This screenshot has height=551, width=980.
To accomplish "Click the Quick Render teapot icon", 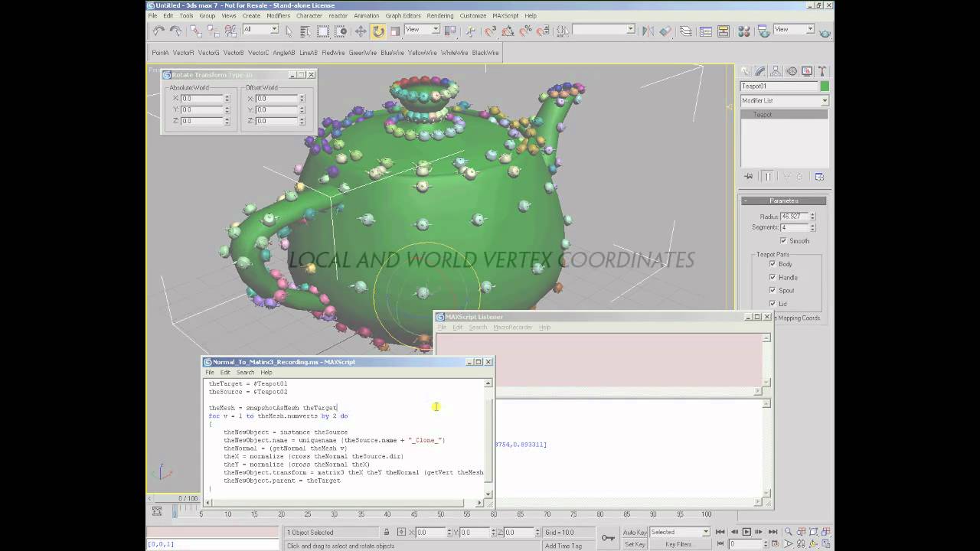I will pyautogui.click(x=825, y=32).
